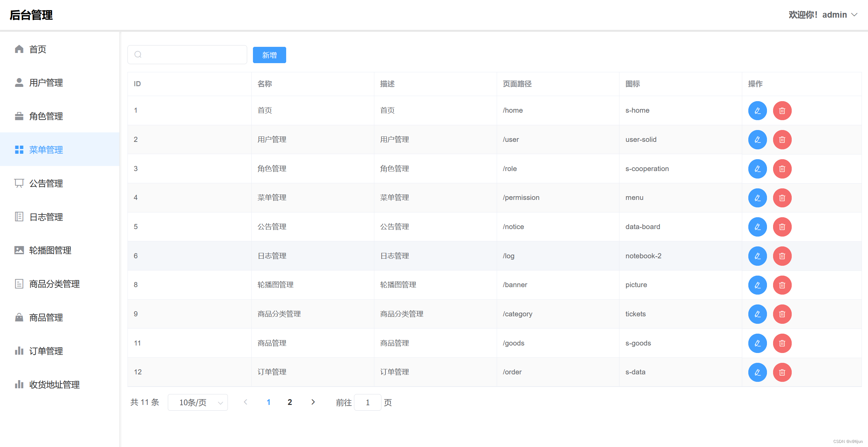This screenshot has width=868, height=447.
Task: Click the picture icon for 轮播图管理
Action: [x=19, y=250]
